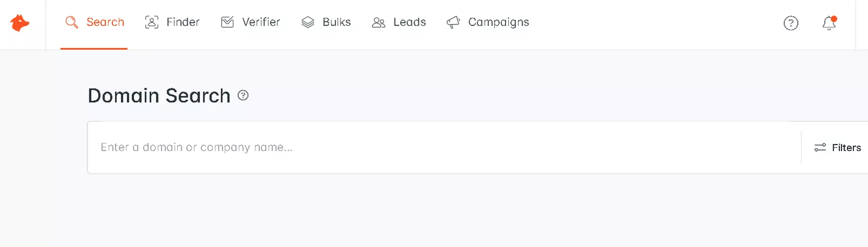Expand the Filters options

point(838,147)
